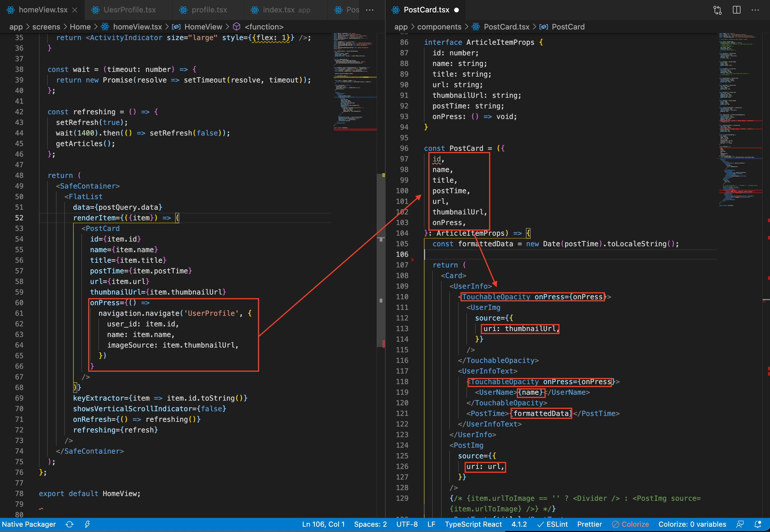Change indentation via Spaces: 2
Viewport: 770px width, 532px height.
[370, 524]
